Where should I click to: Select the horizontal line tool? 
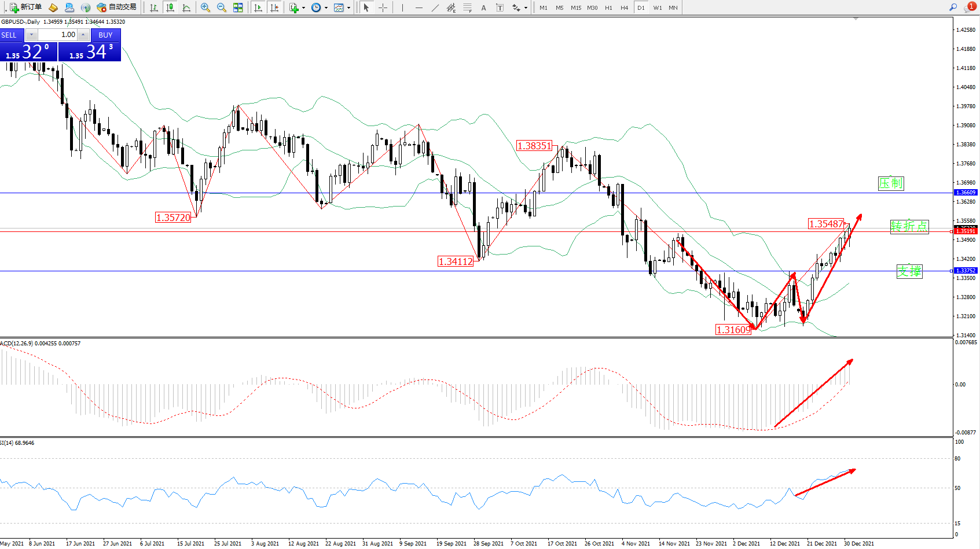coord(419,8)
